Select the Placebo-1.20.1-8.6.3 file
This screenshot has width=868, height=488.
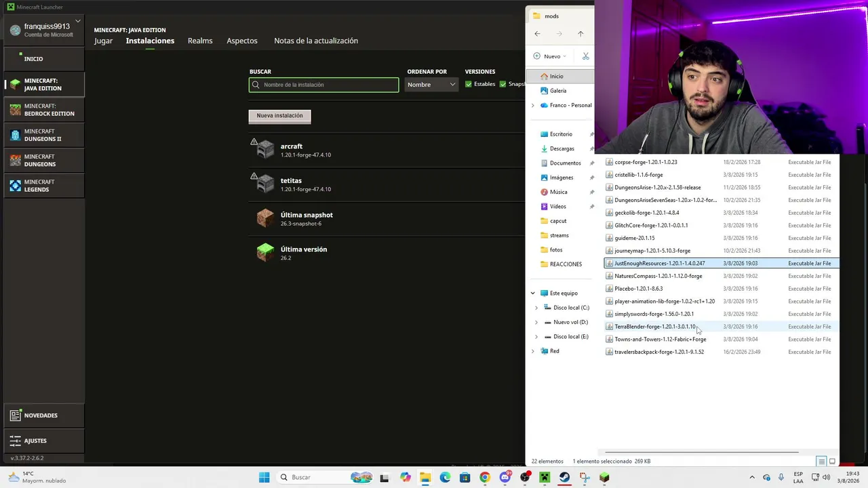tap(722, 289)
